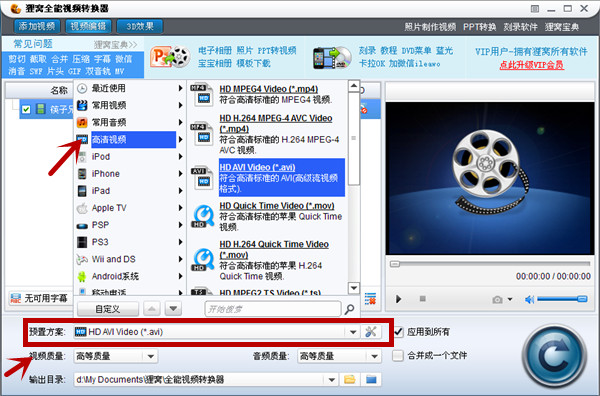
Task: Open output folder yellow folder icon
Action: pos(349,380)
